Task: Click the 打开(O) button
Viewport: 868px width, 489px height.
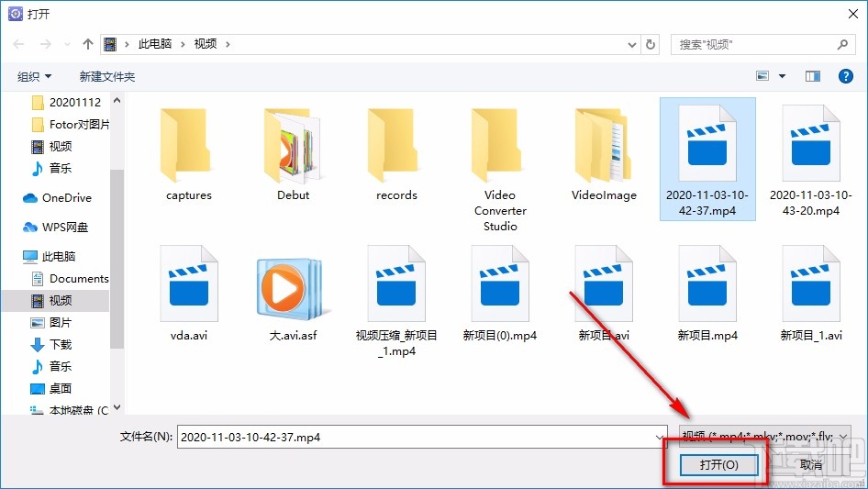Action: pyautogui.click(x=718, y=464)
